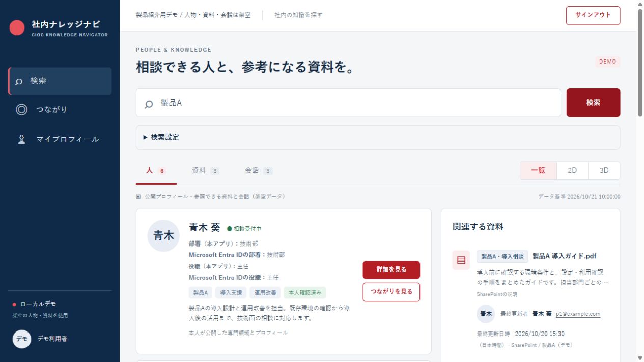Click Microsoft Entra IDの部署：技術部 line
Screen dimensions: 644x362
(237, 255)
